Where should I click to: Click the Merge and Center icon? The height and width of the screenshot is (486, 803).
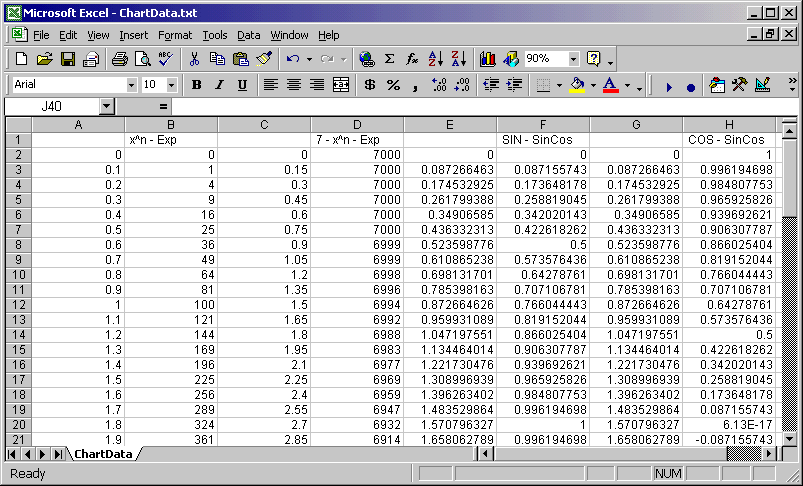[x=341, y=85]
